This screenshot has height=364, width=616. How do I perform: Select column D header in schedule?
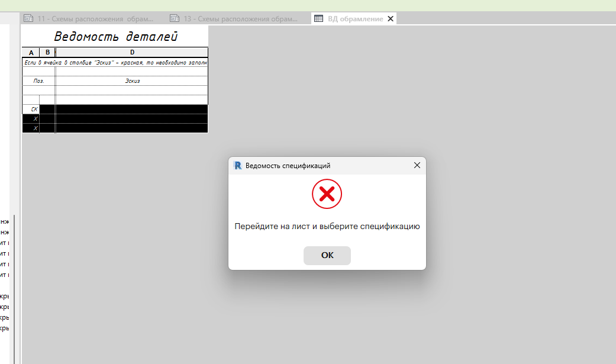(132, 52)
